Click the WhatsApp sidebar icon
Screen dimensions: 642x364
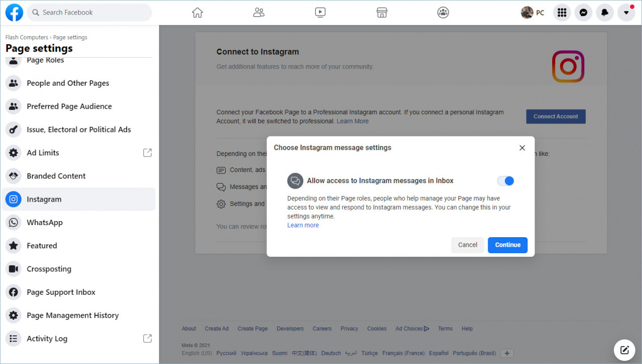click(x=14, y=223)
